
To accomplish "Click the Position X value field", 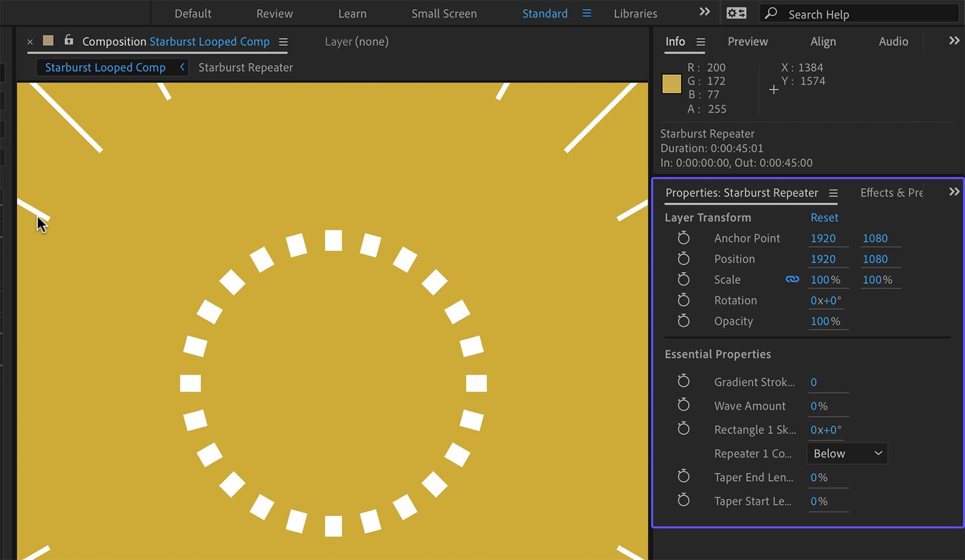I will 824,259.
